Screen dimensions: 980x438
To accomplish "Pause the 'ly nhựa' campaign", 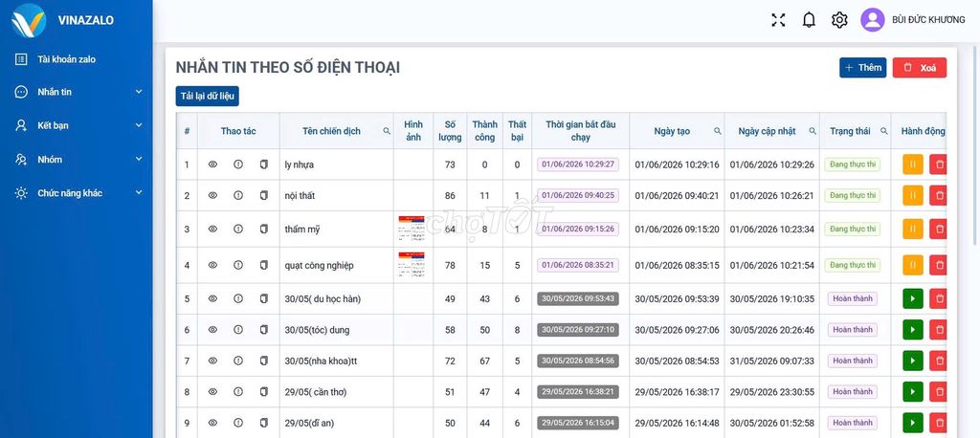I will (x=912, y=164).
